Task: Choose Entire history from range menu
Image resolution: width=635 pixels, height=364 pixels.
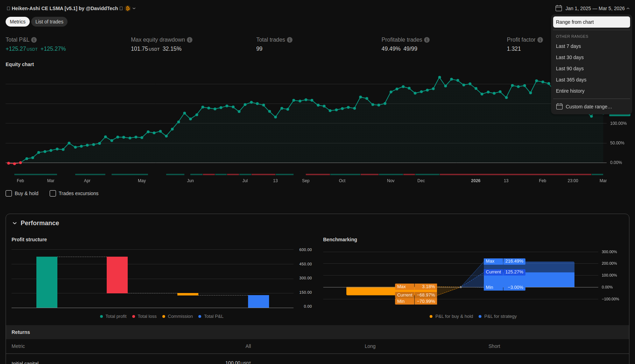Action: [570, 91]
